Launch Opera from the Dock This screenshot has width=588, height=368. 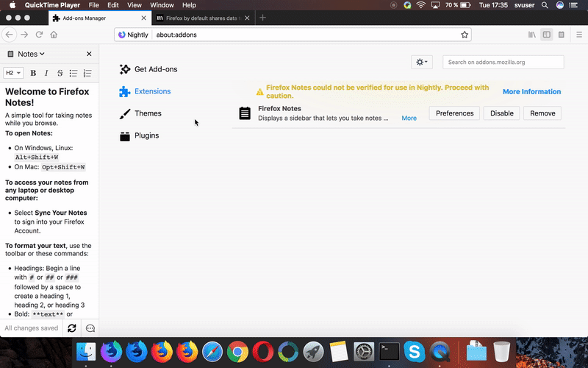tap(263, 353)
